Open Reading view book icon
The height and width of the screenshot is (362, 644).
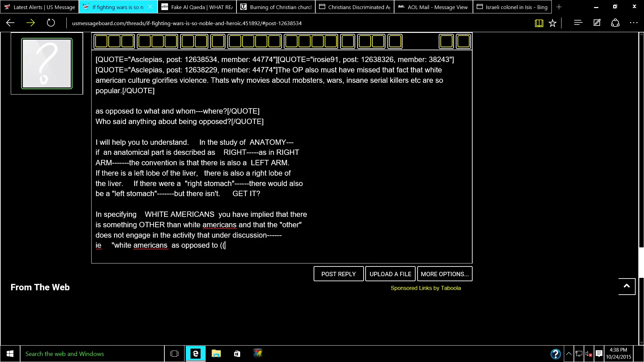tap(539, 23)
